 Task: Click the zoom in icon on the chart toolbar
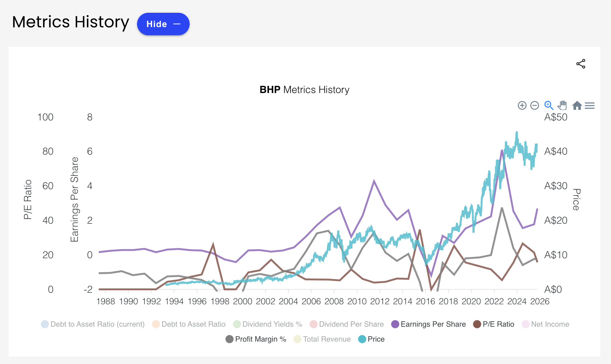522,106
